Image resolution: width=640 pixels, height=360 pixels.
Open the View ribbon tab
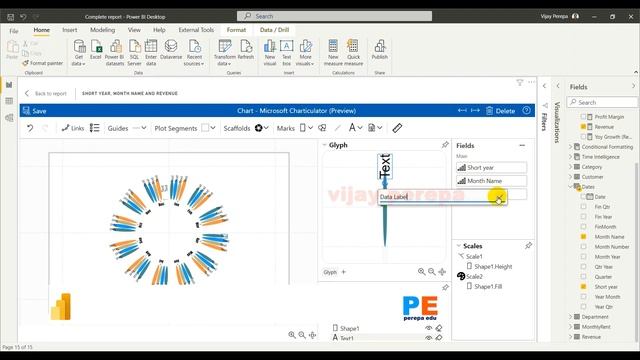point(134,30)
